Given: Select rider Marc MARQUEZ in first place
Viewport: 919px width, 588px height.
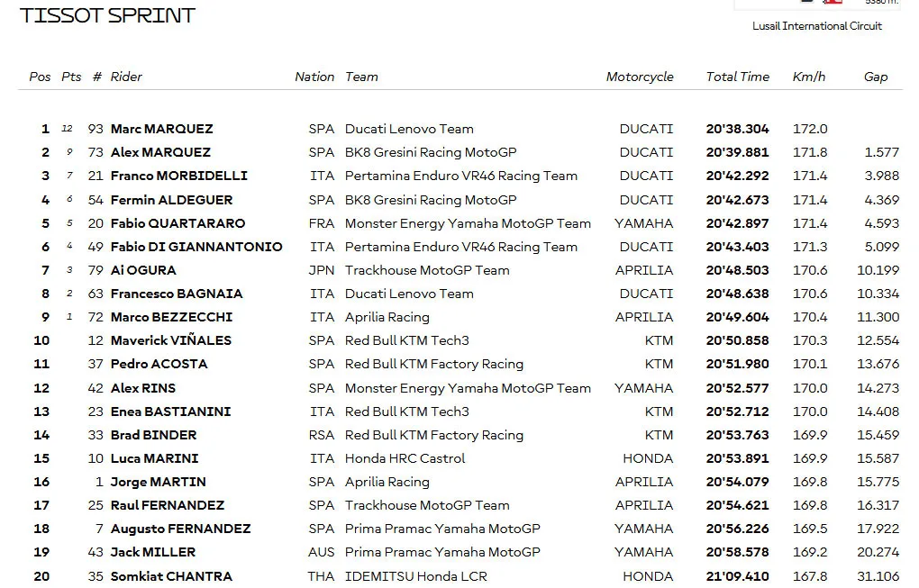Looking at the screenshot, I should (162, 129).
